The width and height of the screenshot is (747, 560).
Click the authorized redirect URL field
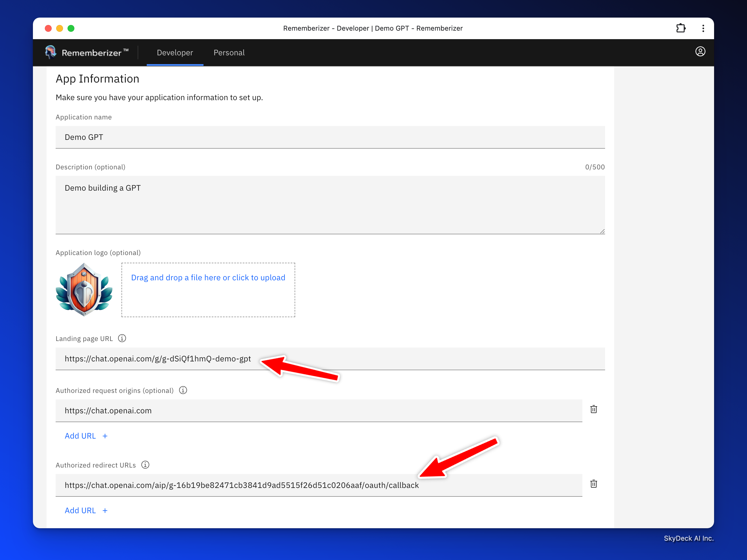[x=318, y=485]
